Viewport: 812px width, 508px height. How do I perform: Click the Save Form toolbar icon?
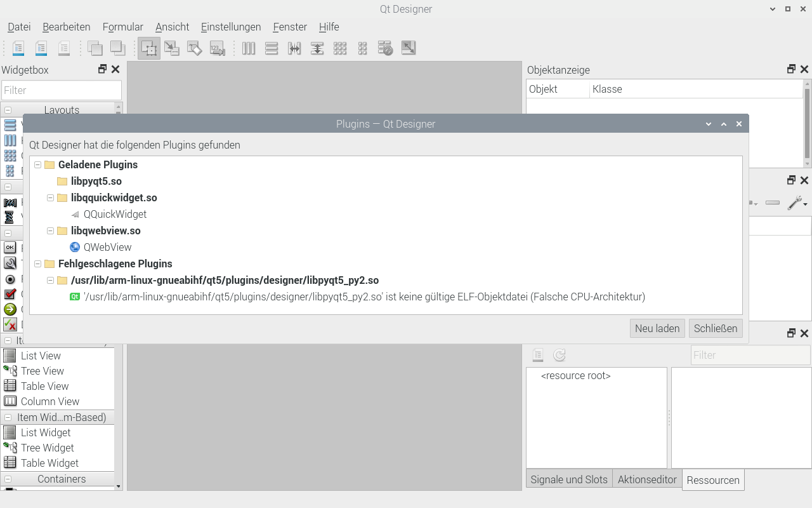(64, 48)
